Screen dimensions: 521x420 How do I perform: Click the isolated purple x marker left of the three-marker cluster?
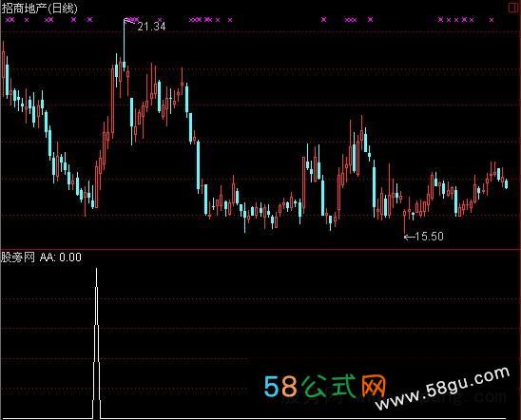pyautogui.click(x=323, y=20)
